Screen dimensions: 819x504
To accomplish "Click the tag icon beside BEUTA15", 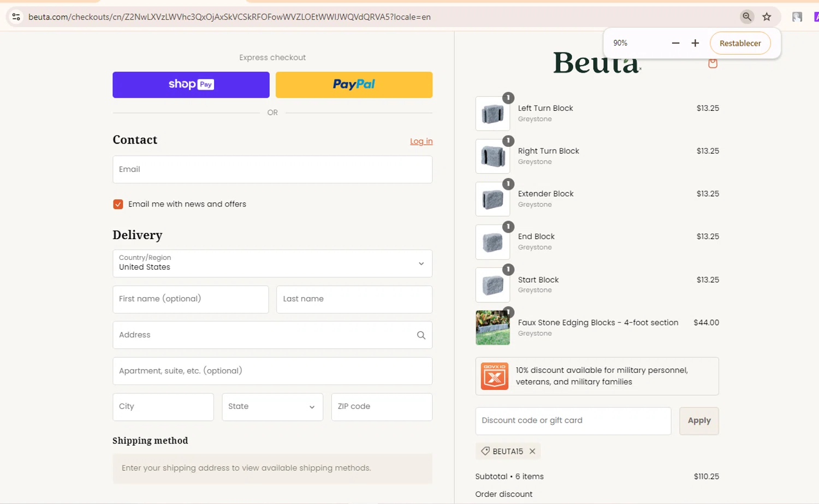I will [485, 451].
